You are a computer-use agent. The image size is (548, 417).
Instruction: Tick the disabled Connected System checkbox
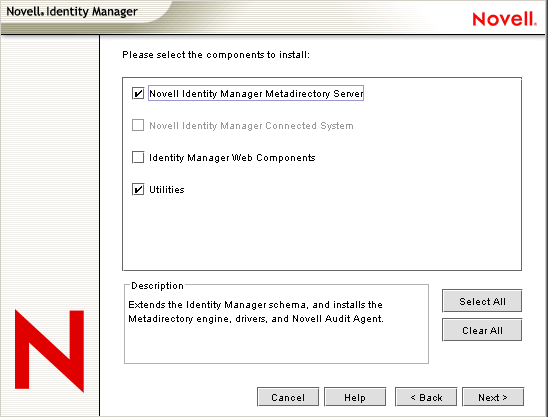click(138, 125)
